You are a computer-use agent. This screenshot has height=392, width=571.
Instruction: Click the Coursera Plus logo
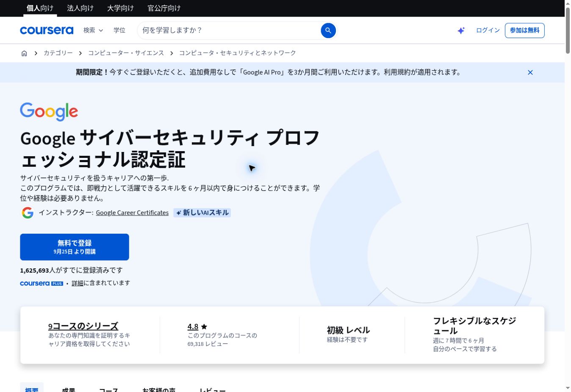click(42, 283)
